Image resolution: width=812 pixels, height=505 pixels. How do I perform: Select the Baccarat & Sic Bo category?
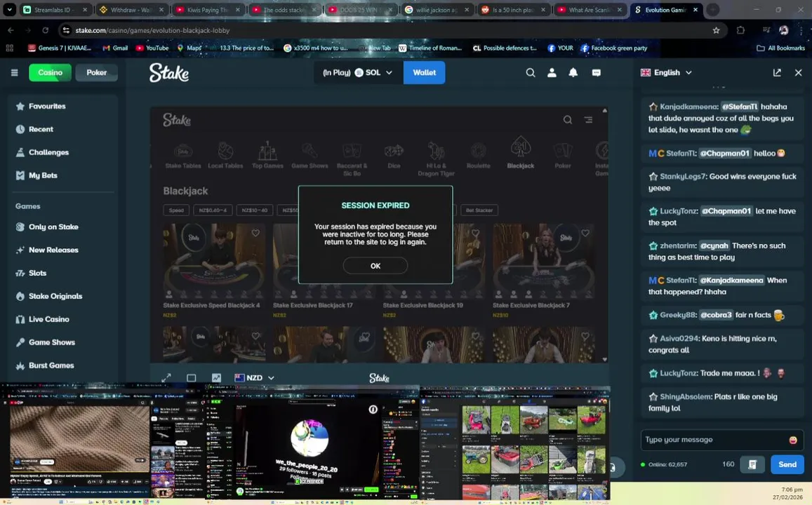click(352, 159)
